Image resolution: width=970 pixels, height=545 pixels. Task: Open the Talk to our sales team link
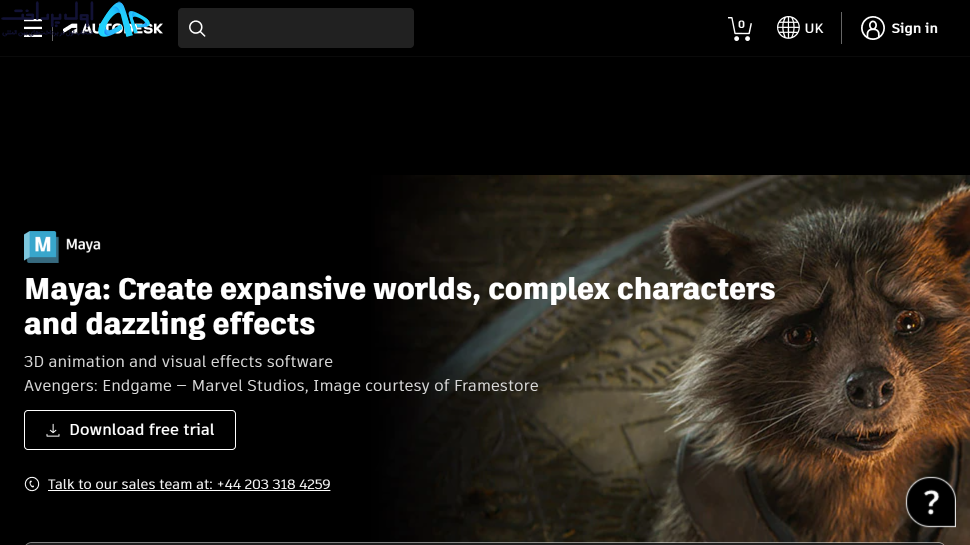(189, 484)
